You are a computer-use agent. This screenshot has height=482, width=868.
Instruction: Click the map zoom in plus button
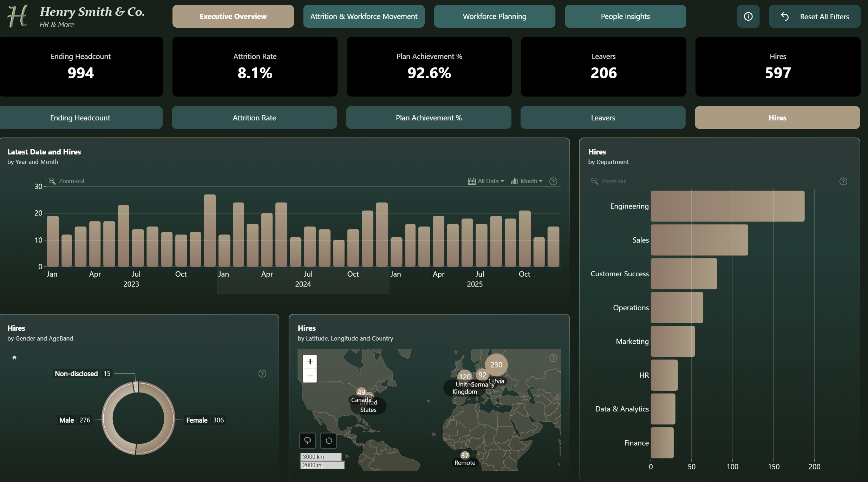(x=310, y=362)
